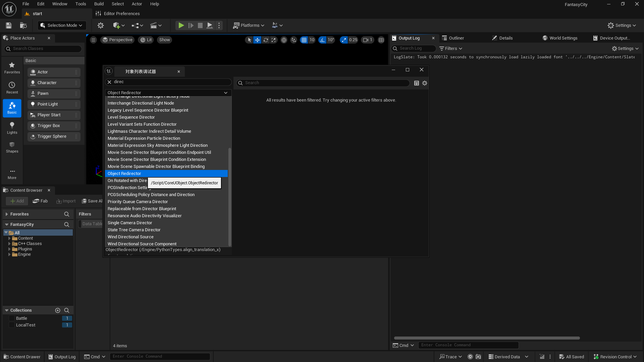Click the debugger Search field
Viewport: 644px width, 362px height.
coord(323,83)
